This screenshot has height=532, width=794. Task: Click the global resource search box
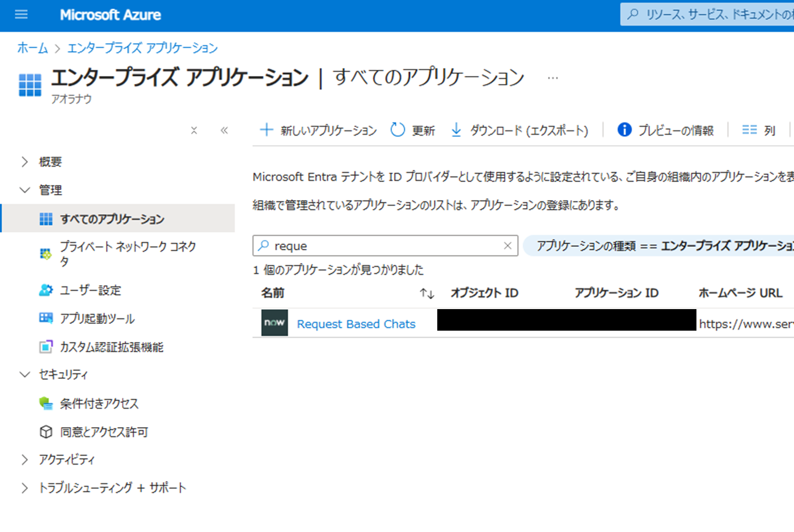point(707,14)
